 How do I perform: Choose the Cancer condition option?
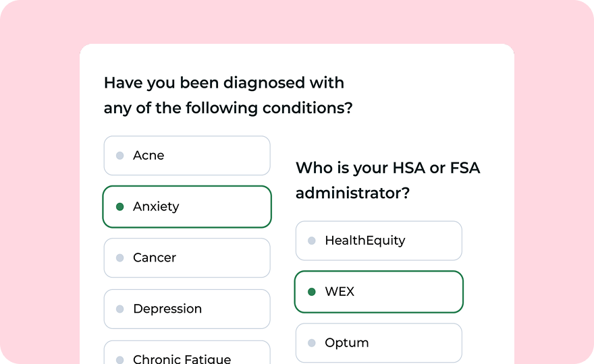(x=187, y=258)
